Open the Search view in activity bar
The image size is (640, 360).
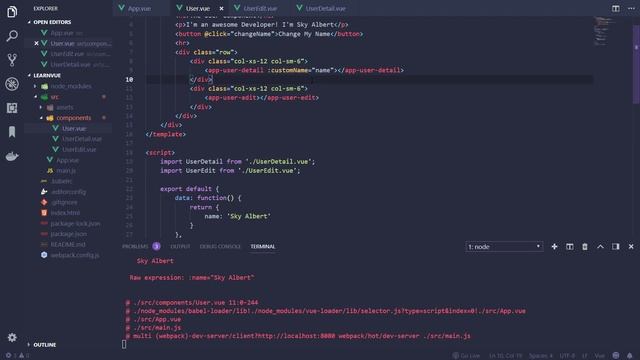point(12,36)
